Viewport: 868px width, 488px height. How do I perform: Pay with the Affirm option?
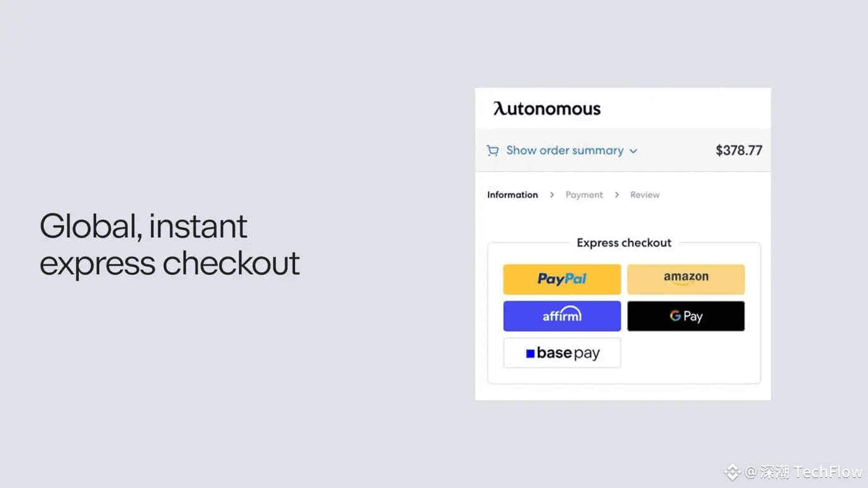click(561, 316)
